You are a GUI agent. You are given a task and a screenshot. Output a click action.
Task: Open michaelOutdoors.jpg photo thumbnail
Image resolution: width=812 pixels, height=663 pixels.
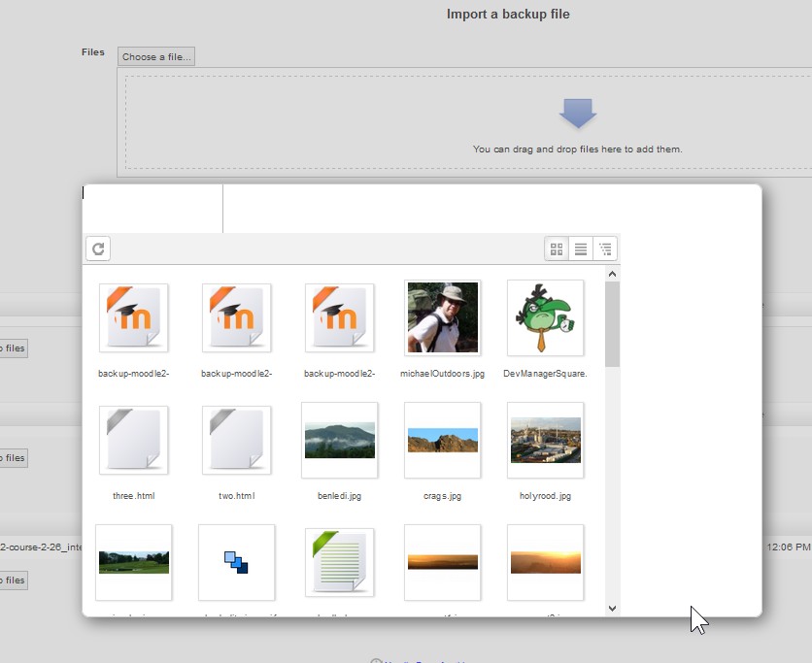click(442, 317)
